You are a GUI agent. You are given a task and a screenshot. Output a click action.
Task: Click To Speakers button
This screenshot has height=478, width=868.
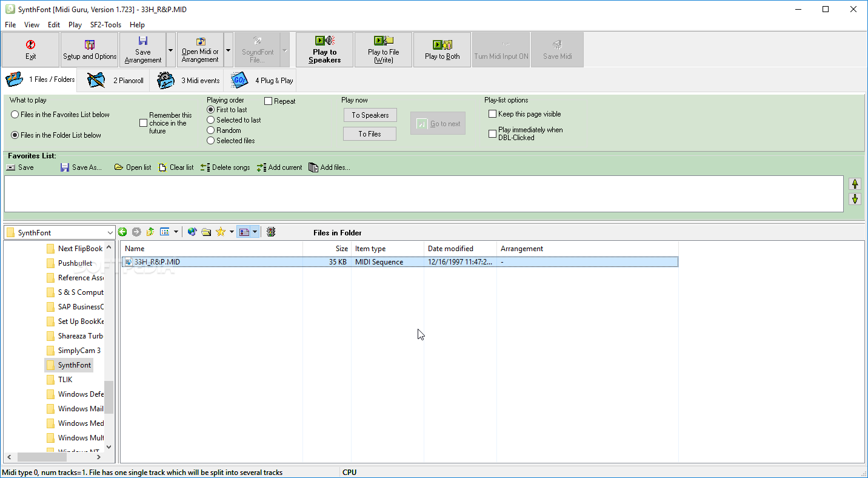(x=370, y=115)
